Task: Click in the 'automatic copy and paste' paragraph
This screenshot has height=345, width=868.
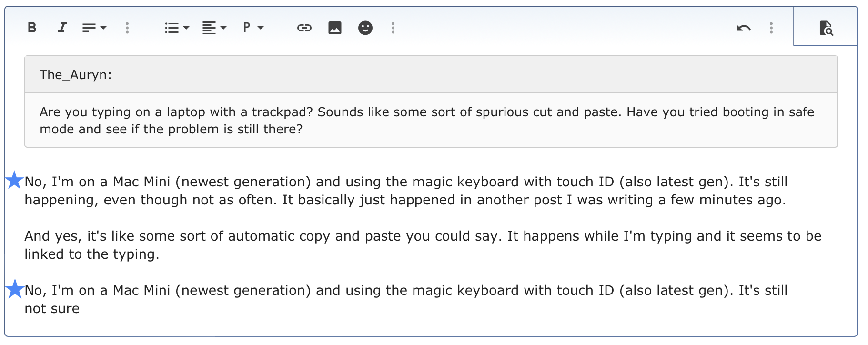Action: click(x=286, y=236)
